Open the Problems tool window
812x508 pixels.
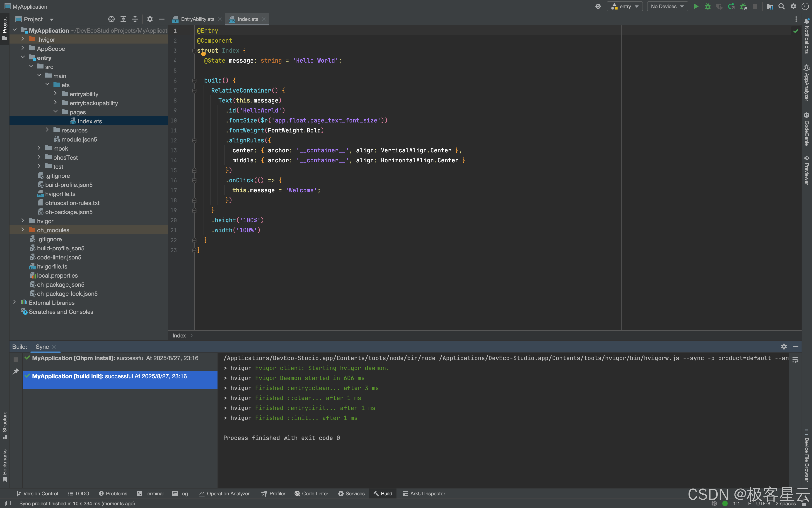coord(113,493)
